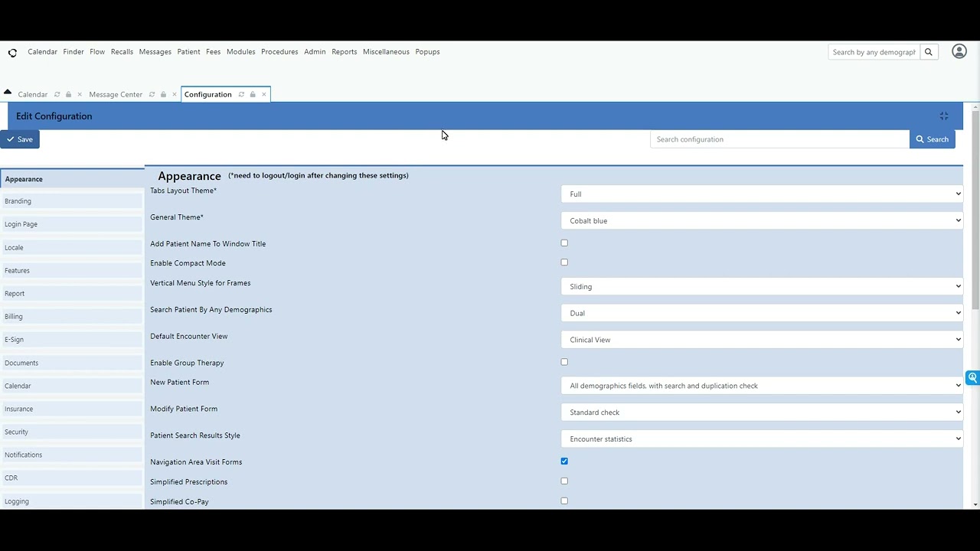
Task: Click the magnifier button beside patient search
Action: pos(929,52)
